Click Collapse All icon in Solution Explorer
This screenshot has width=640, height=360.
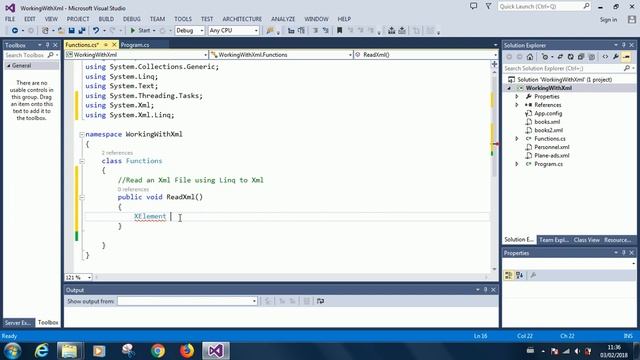pyautogui.click(x=581, y=57)
